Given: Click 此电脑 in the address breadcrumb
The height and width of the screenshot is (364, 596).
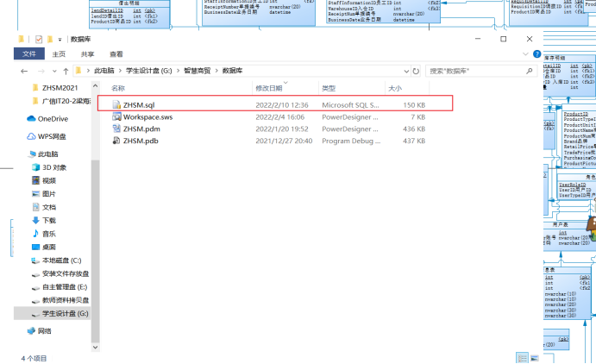Looking at the screenshot, I should (x=104, y=71).
